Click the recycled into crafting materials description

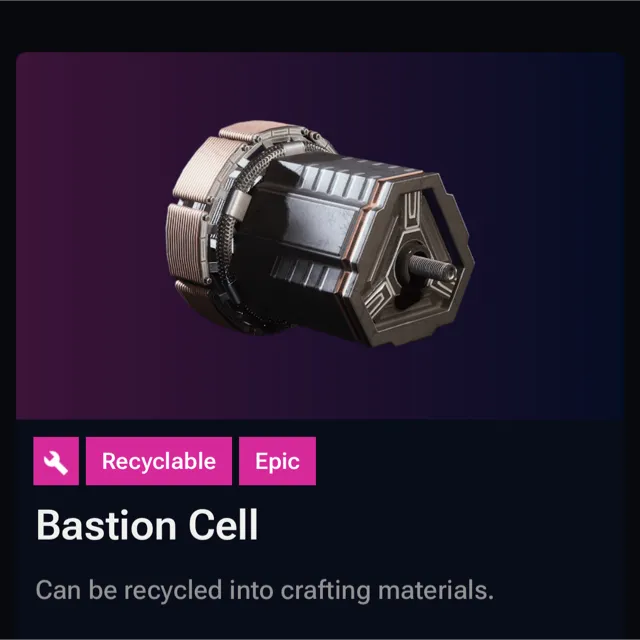pyautogui.click(x=264, y=590)
